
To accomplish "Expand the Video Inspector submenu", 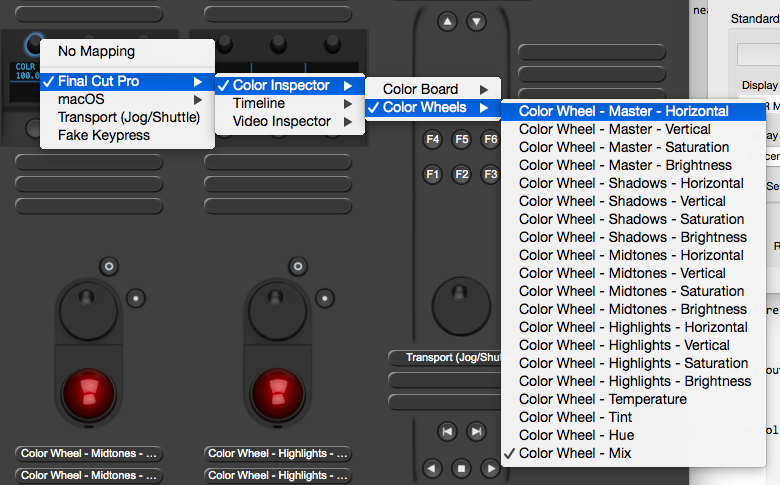I will pyautogui.click(x=290, y=121).
